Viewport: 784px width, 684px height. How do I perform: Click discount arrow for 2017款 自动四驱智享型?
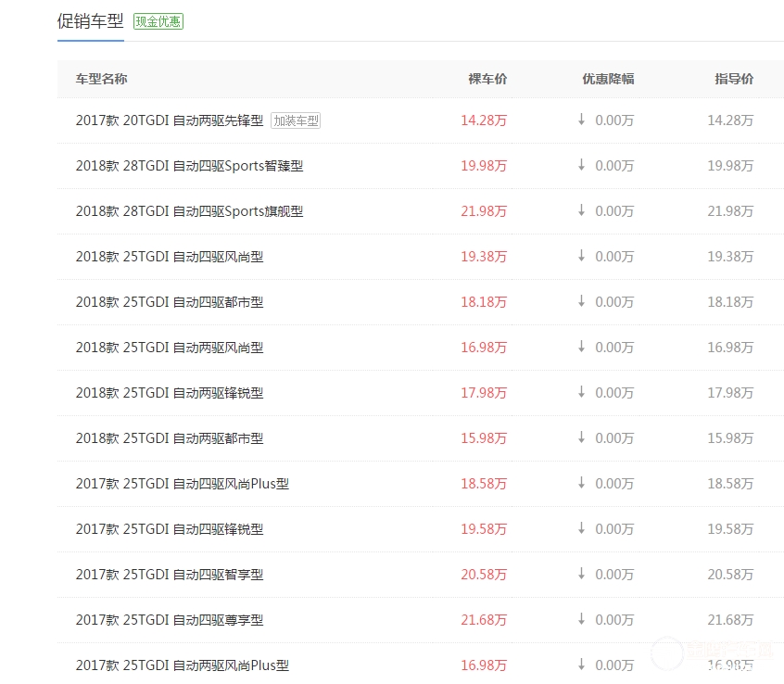(x=581, y=574)
